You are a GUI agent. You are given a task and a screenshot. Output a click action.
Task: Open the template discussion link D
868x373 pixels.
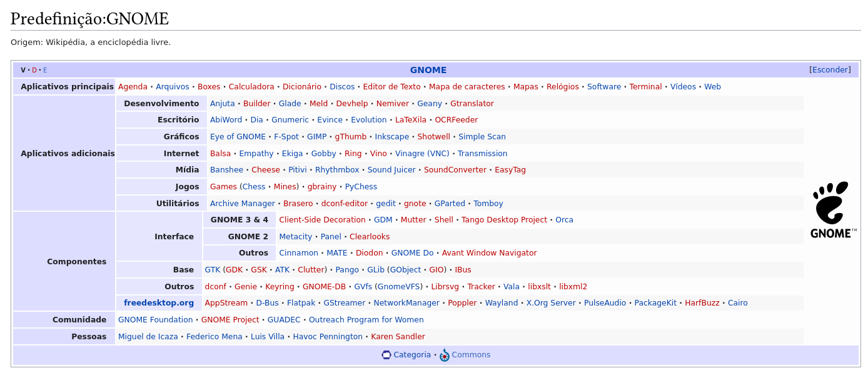[x=34, y=71]
